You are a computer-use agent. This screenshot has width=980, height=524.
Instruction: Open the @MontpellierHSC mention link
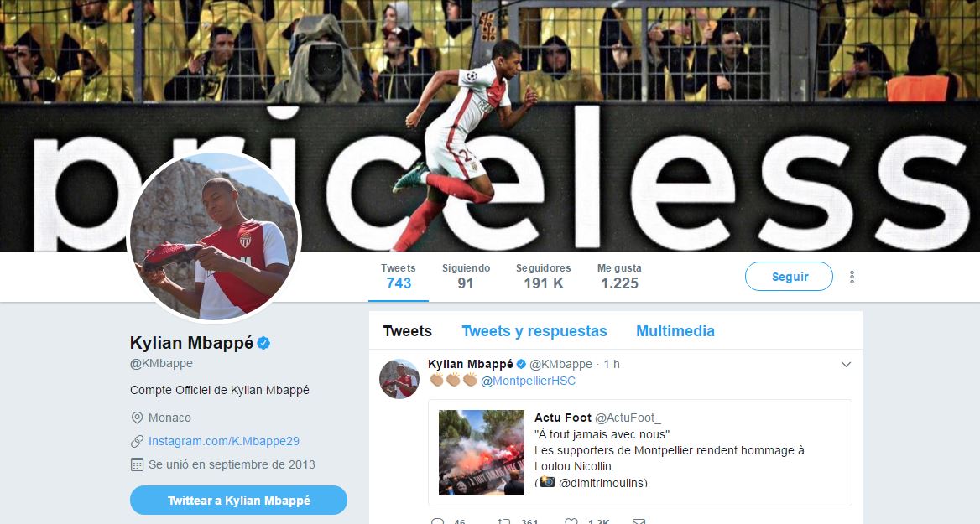coord(528,381)
